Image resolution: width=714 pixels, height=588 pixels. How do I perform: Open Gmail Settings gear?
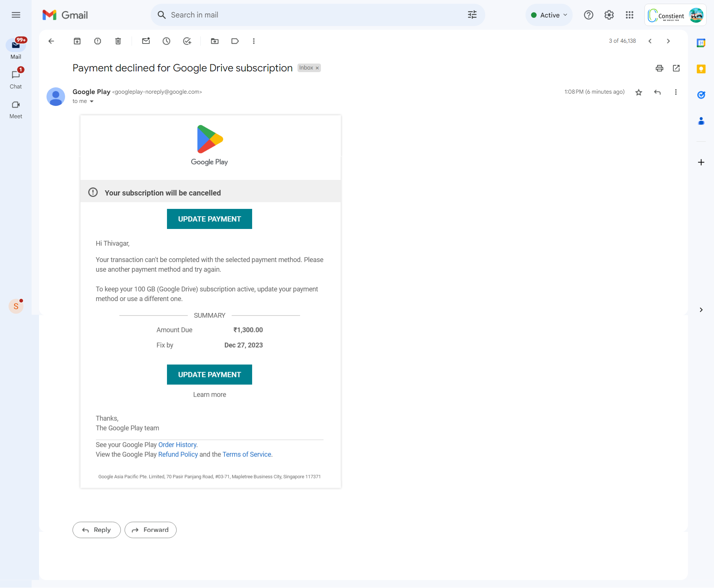[x=609, y=15]
